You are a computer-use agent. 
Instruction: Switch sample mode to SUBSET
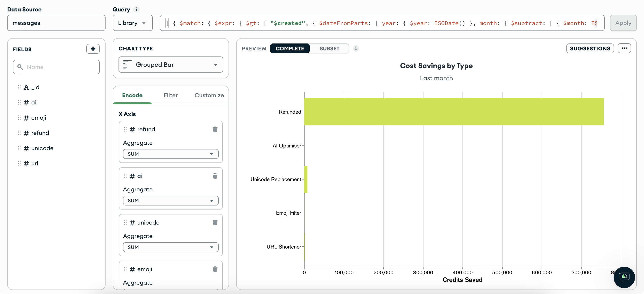[329, 48]
